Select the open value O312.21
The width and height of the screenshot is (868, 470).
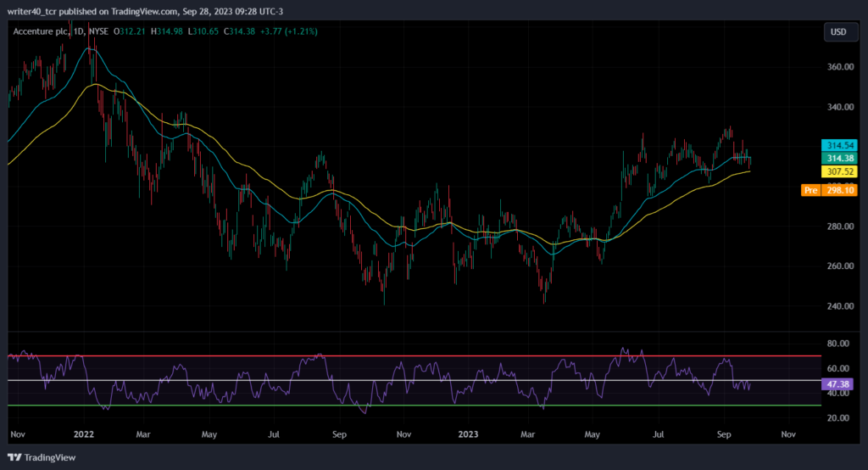130,31
